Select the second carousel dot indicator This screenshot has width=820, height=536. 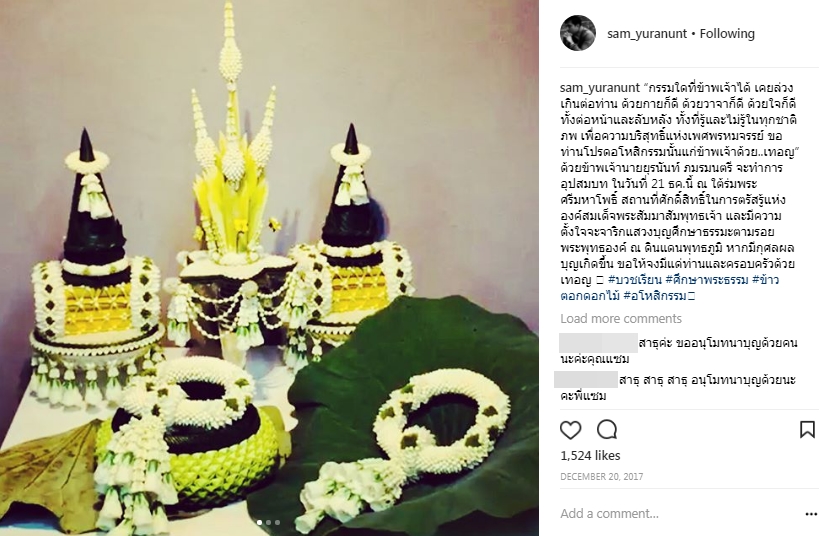click(269, 522)
